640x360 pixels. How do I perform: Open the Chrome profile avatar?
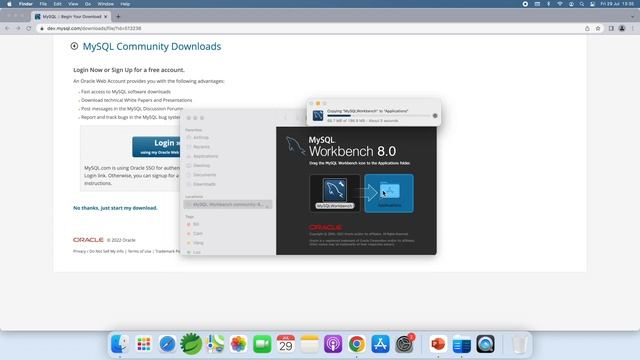coord(622,28)
